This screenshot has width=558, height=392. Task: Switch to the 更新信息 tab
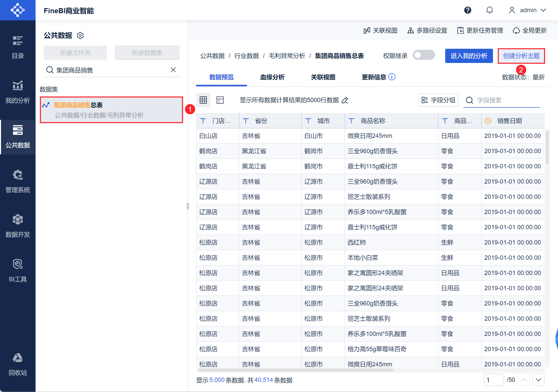click(374, 77)
